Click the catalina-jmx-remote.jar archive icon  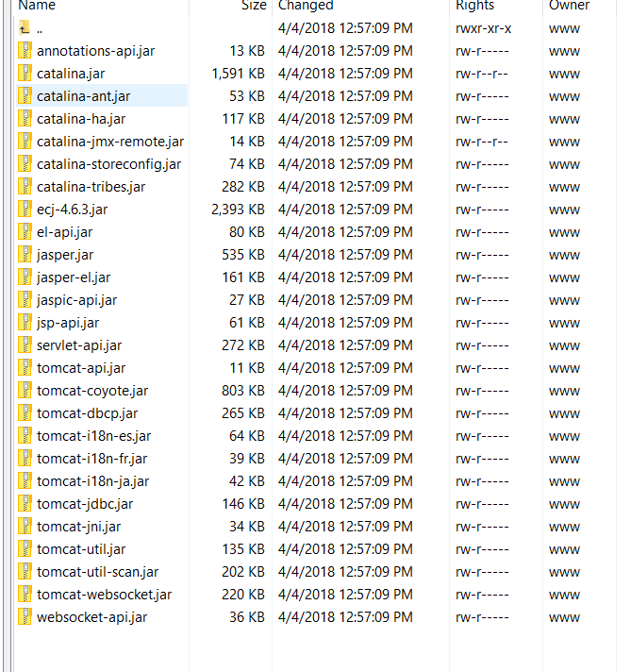(x=25, y=142)
